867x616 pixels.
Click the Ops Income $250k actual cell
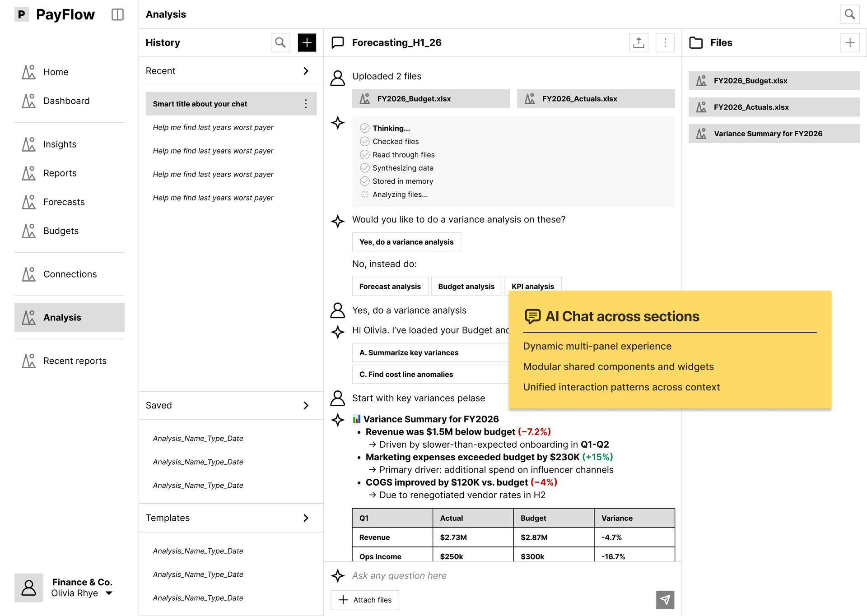pos(473,555)
